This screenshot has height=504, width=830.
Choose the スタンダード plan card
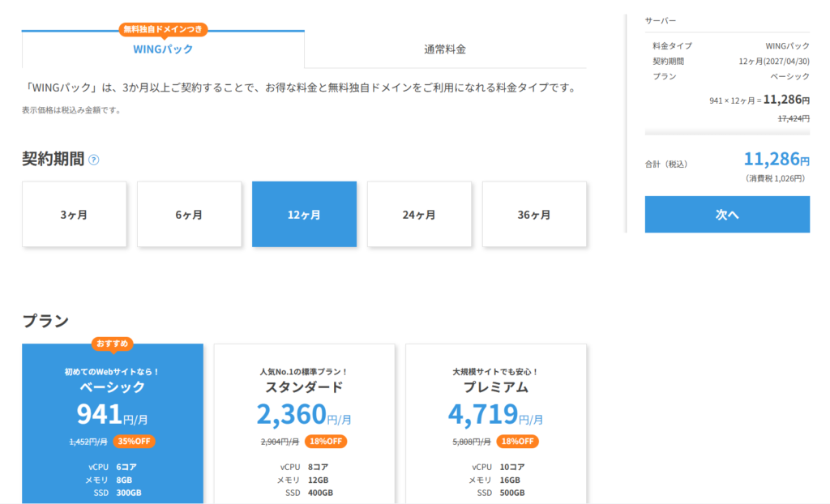coord(305,424)
